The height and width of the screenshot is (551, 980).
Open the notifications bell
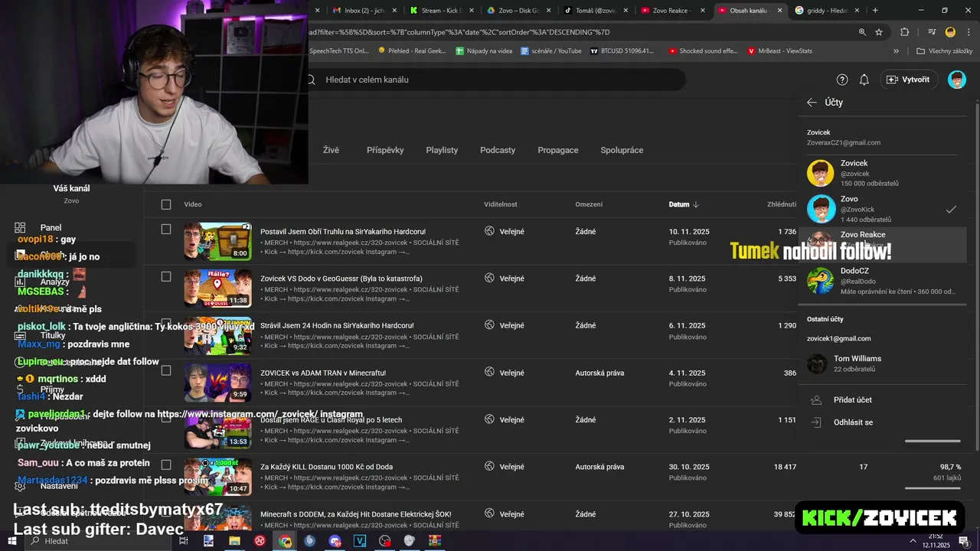864,80
